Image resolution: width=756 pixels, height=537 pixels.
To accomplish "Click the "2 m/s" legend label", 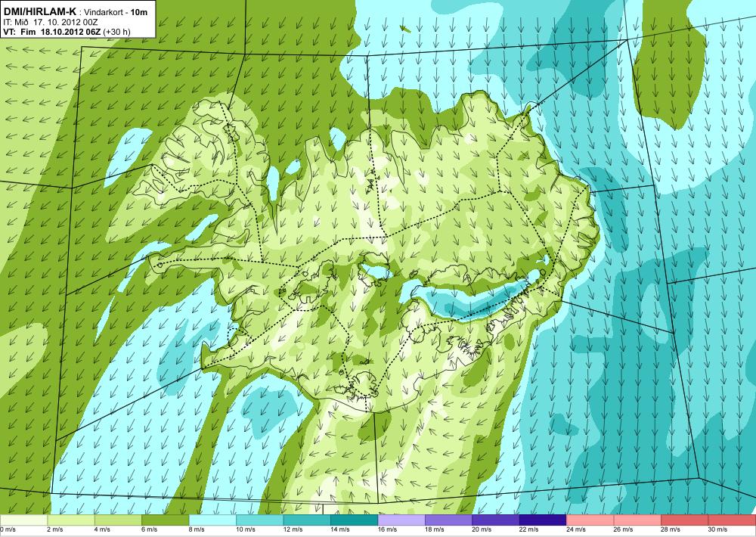I will pos(55,529).
